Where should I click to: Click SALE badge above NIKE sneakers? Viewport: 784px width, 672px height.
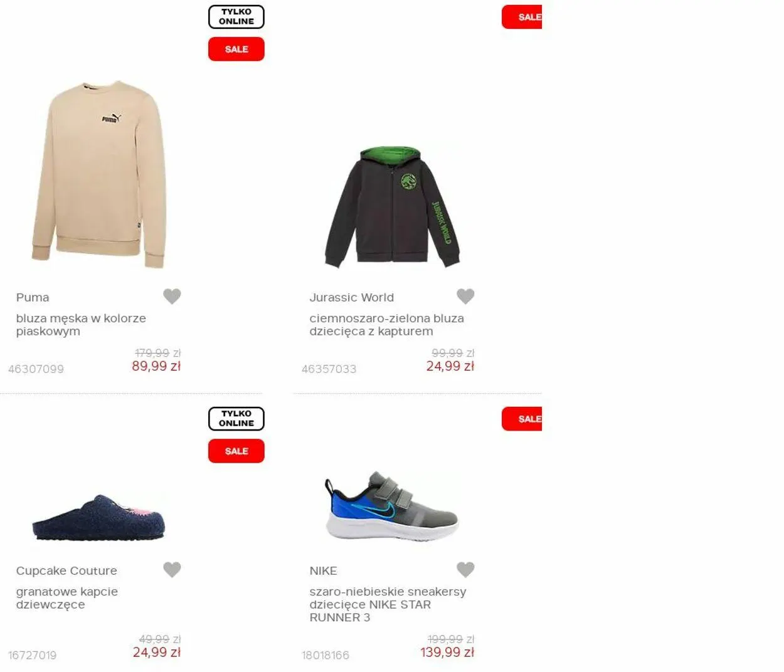coord(522,419)
